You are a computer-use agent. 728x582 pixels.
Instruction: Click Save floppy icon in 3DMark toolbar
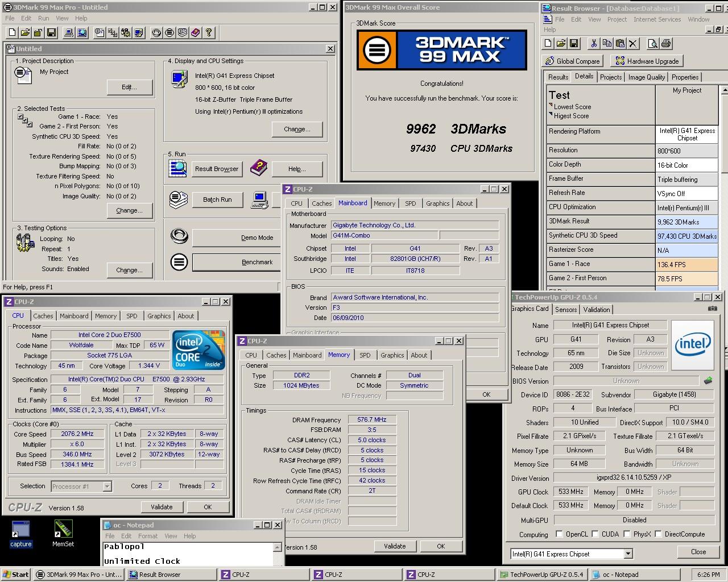point(52,32)
